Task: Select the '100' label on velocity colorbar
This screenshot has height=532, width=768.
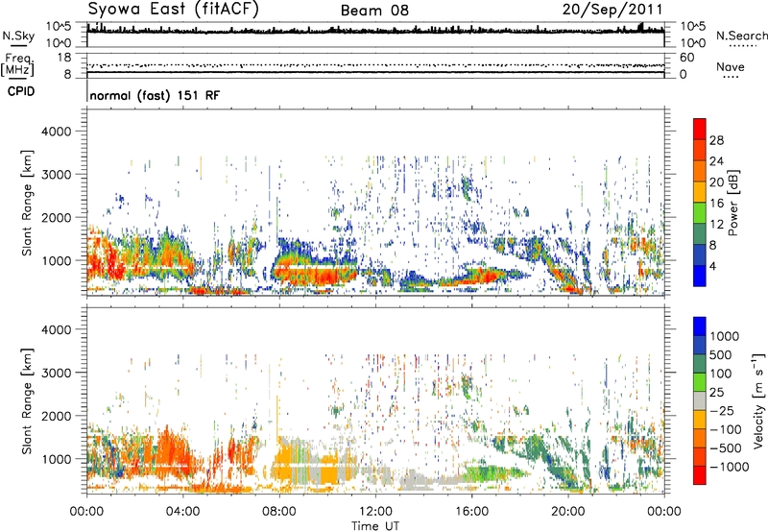Action: pyautogui.click(x=721, y=374)
